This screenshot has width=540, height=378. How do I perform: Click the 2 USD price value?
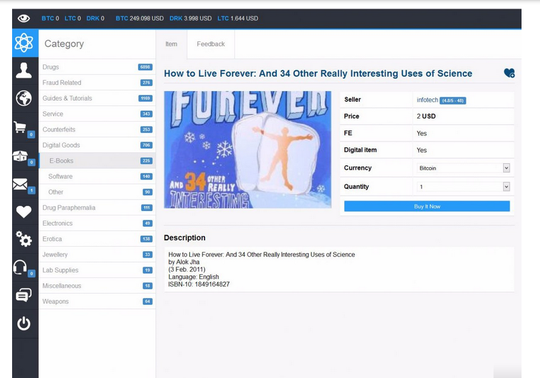[426, 116]
